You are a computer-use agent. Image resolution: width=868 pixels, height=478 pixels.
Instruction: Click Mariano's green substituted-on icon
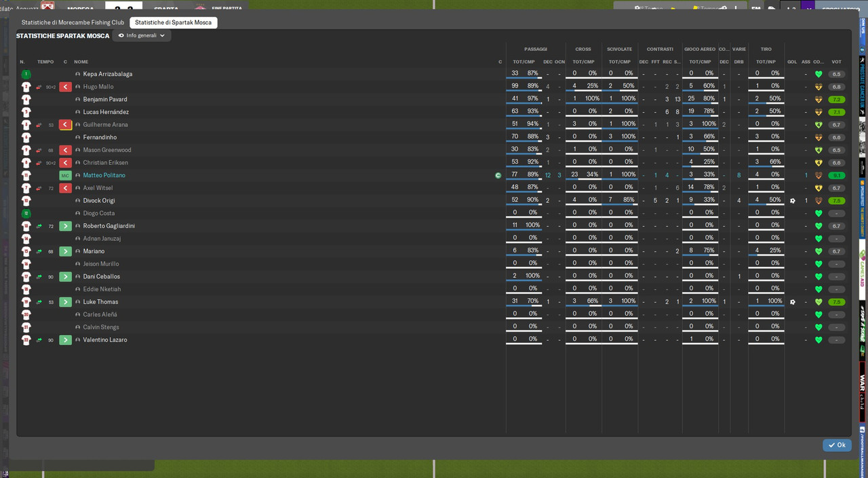[x=65, y=252]
